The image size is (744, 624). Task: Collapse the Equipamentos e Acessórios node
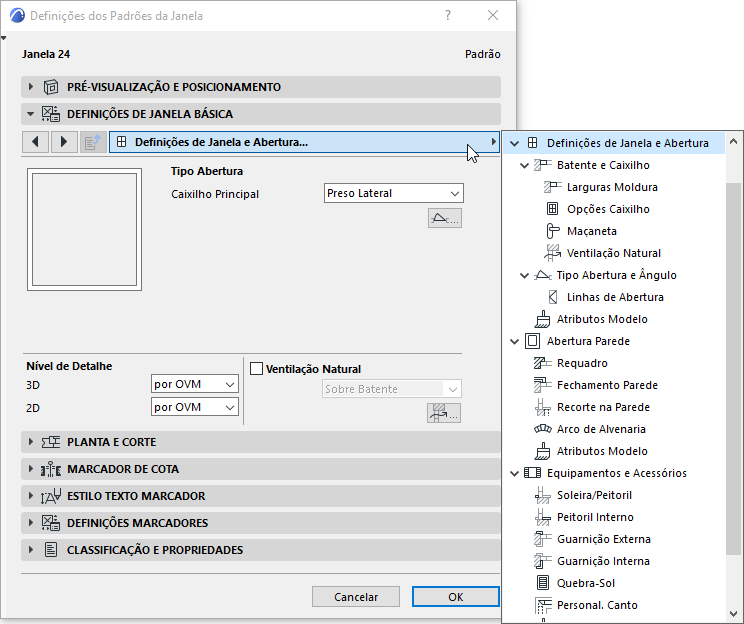pos(514,473)
